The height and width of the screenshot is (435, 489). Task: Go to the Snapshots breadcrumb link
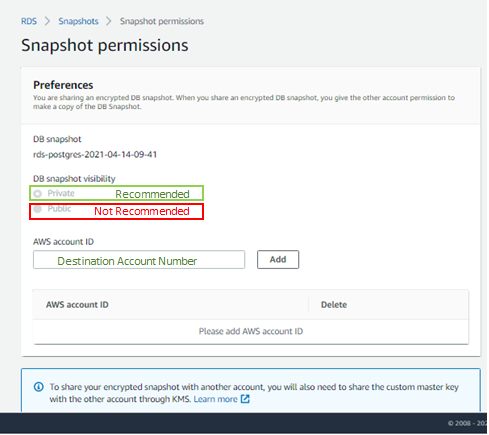78,21
